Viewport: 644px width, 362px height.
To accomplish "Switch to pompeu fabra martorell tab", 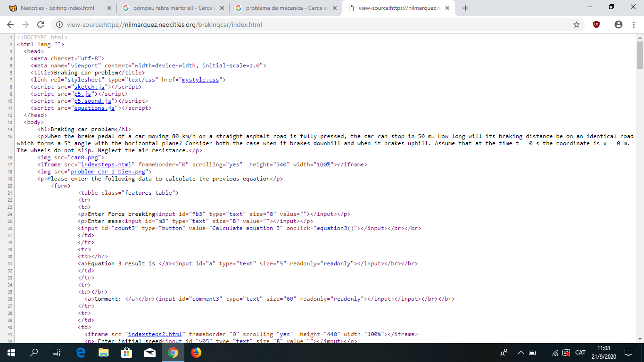I will pos(174,8).
